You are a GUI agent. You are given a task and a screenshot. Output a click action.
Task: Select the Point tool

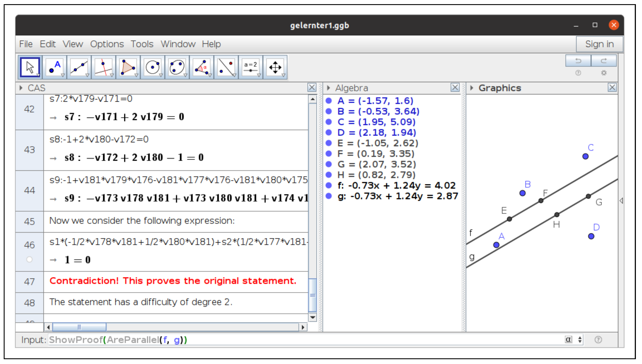(54, 67)
